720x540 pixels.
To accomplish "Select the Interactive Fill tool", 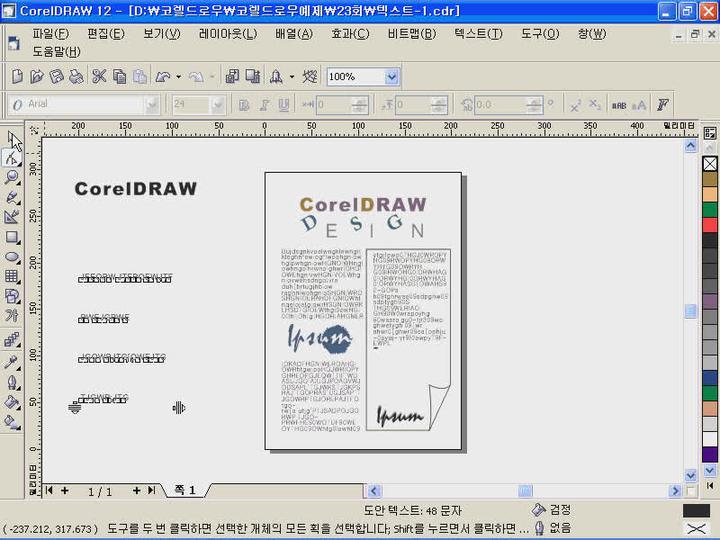I will click(12, 422).
